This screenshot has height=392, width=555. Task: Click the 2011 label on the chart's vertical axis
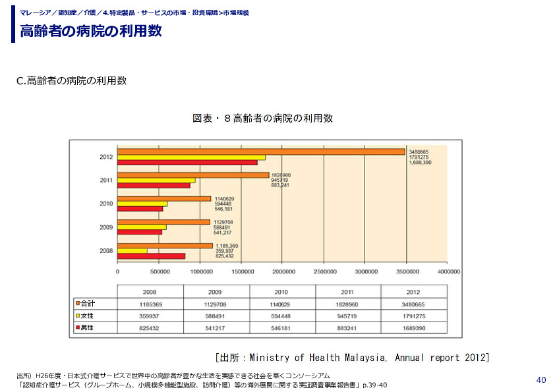pyautogui.click(x=106, y=180)
